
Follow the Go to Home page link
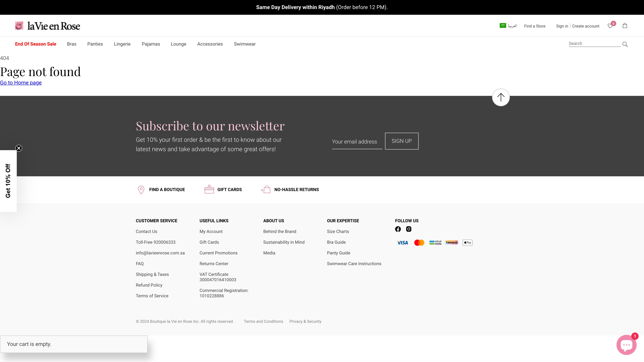coord(21,83)
